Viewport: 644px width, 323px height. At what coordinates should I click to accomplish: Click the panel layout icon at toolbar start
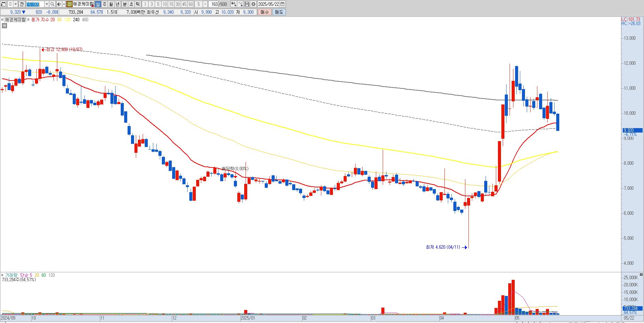[x=3, y=4]
